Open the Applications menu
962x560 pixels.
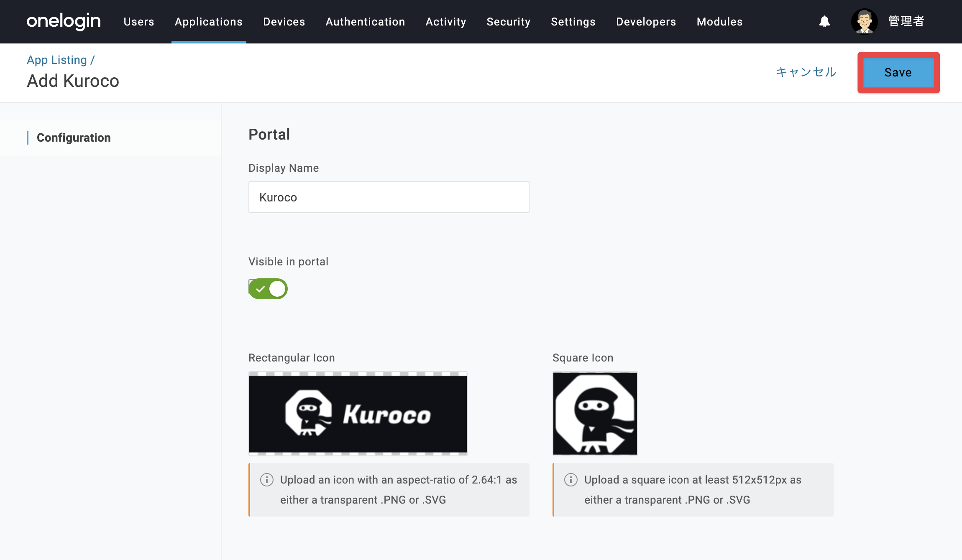[209, 22]
